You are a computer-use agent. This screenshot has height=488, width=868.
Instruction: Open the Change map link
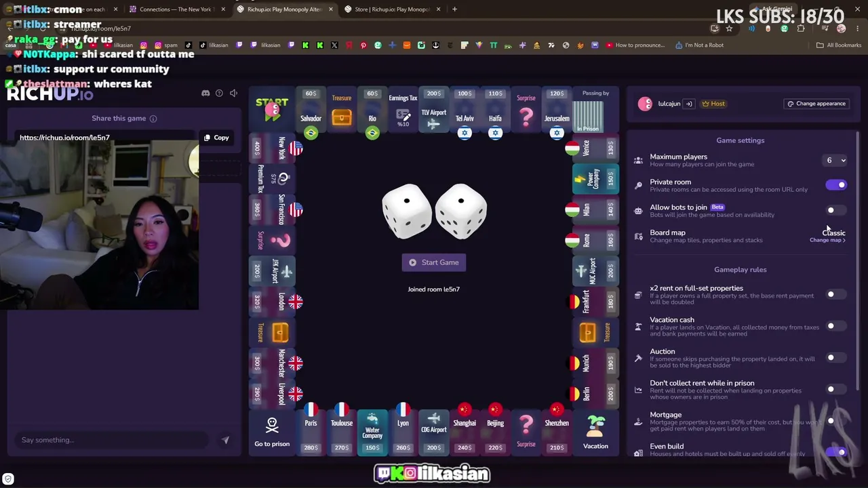pyautogui.click(x=827, y=241)
